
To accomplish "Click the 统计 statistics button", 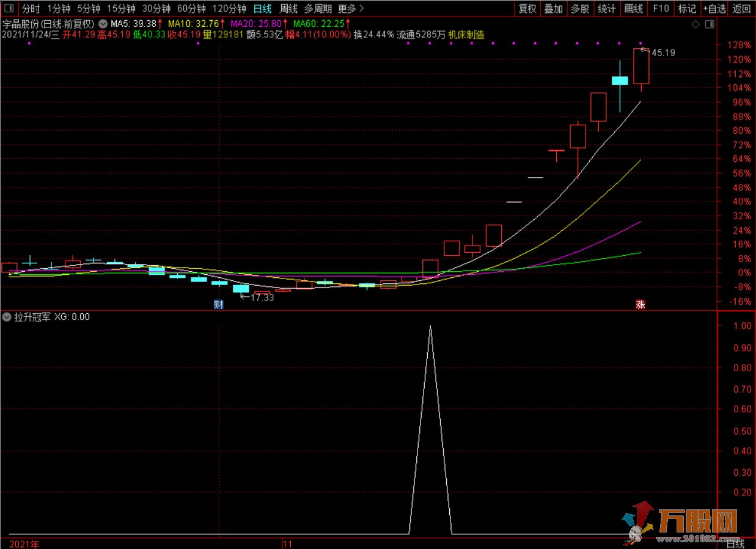I will point(606,9).
